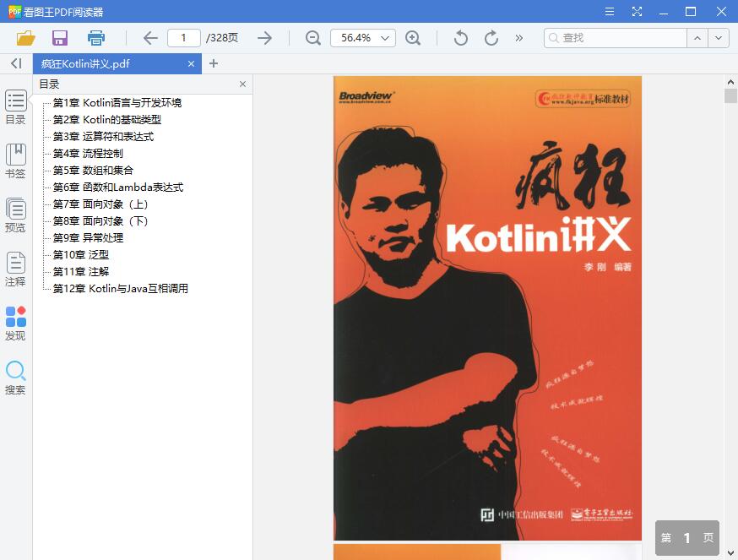The image size is (738, 560).
Task: Find previous search result arrow
Action: pos(697,38)
